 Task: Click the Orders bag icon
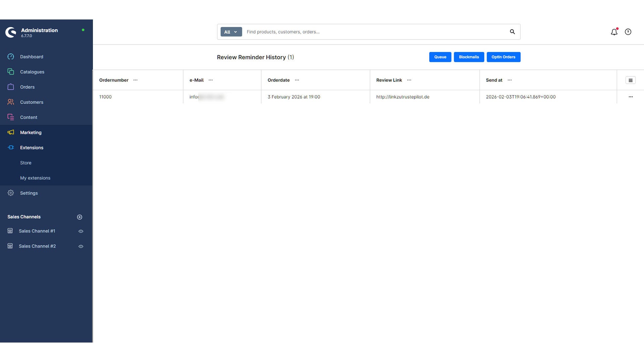click(x=11, y=87)
